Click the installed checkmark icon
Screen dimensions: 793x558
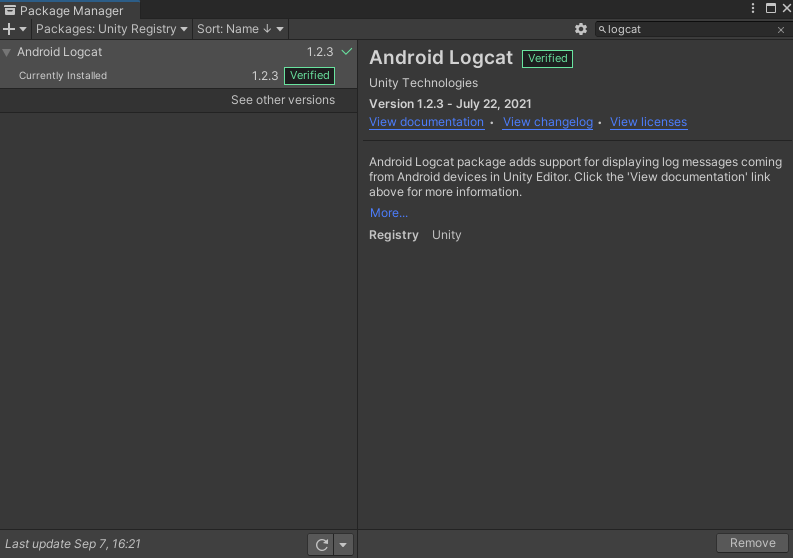[347, 52]
